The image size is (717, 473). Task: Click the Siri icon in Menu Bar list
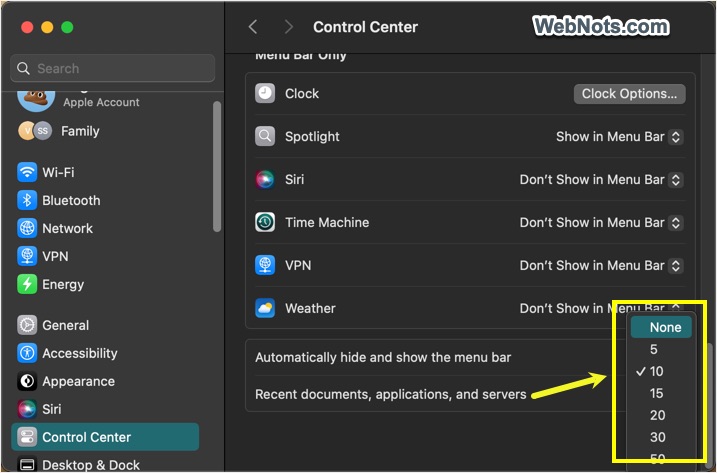[x=265, y=179]
